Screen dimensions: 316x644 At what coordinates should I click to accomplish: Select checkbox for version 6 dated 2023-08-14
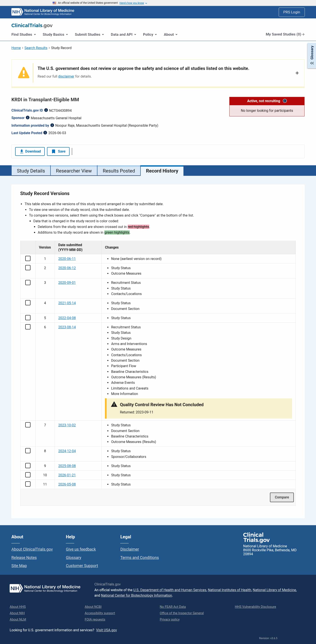point(28,327)
